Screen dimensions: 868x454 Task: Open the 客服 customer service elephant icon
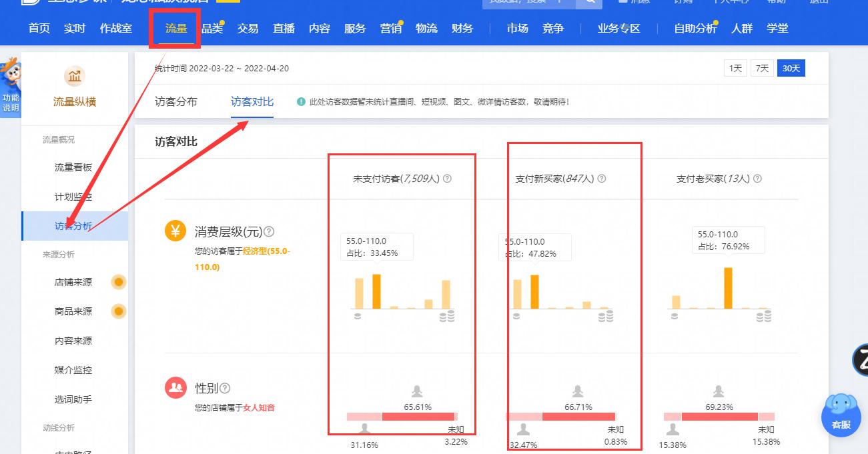pos(841,417)
